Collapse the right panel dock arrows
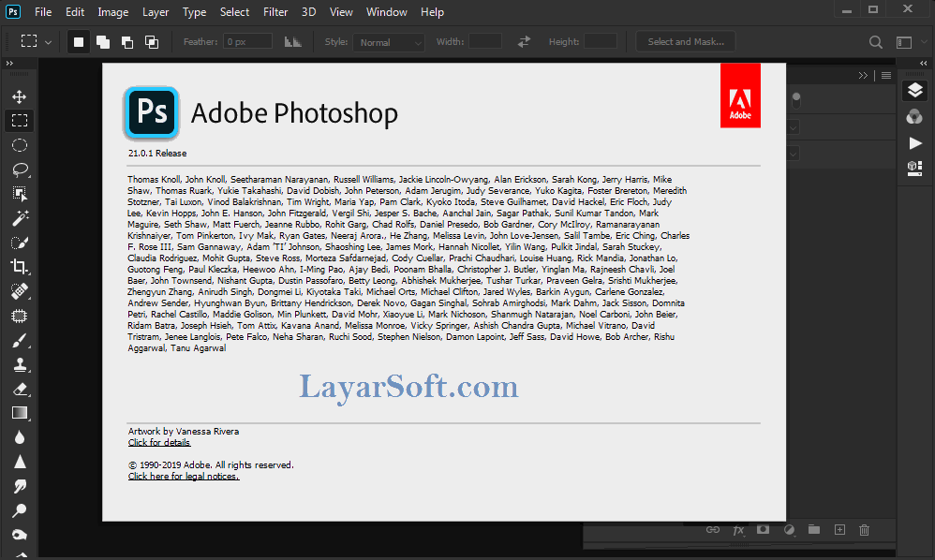 coord(924,63)
